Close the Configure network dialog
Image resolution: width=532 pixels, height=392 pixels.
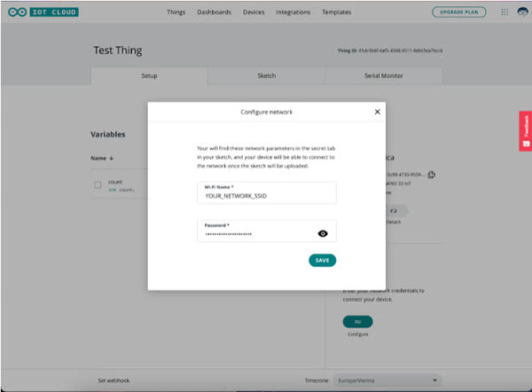click(377, 112)
